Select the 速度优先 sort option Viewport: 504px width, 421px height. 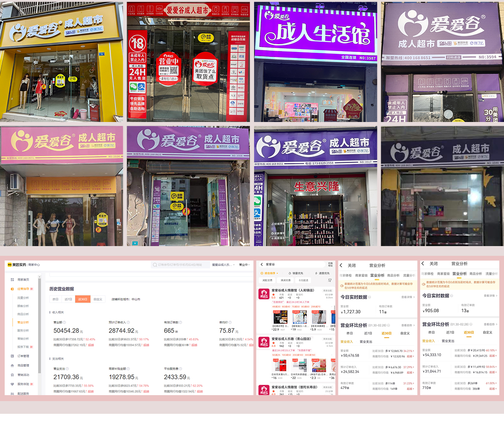pyautogui.click(x=322, y=273)
